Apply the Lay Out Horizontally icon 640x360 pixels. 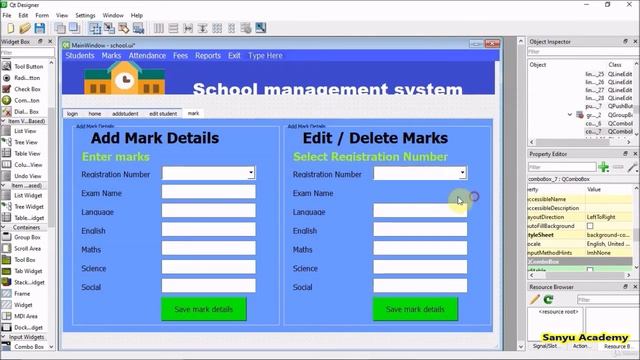[x=159, y=28]
